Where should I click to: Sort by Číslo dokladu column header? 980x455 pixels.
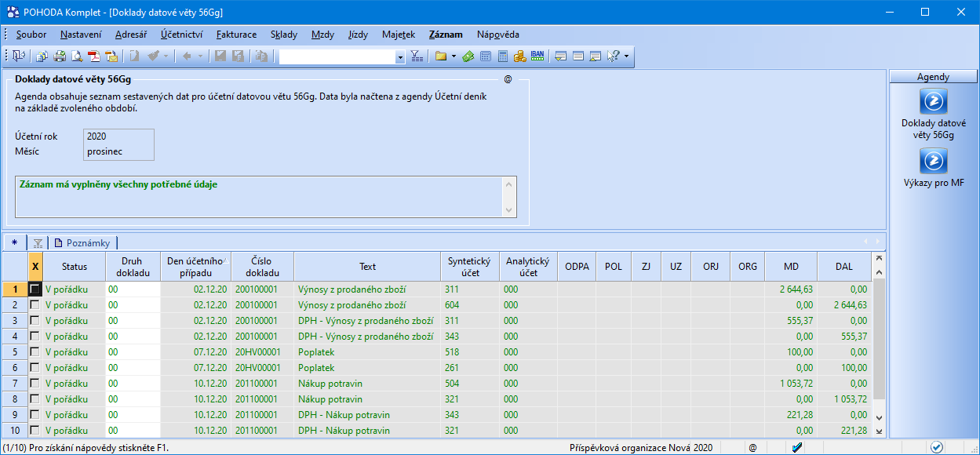point(262,267)
